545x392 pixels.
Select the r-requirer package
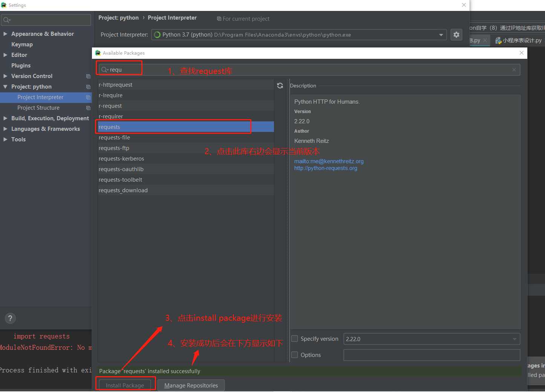[x=186, y=116]
